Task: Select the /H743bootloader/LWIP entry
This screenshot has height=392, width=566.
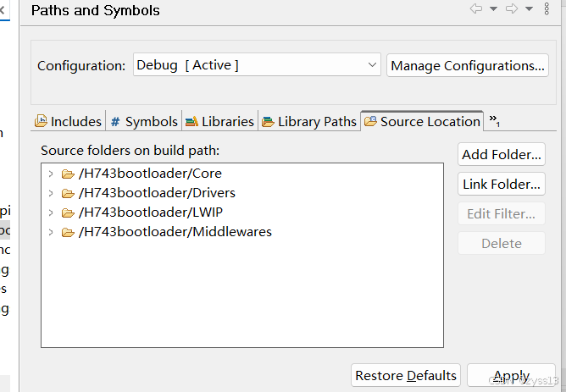Action: click(x=151, y=213)
